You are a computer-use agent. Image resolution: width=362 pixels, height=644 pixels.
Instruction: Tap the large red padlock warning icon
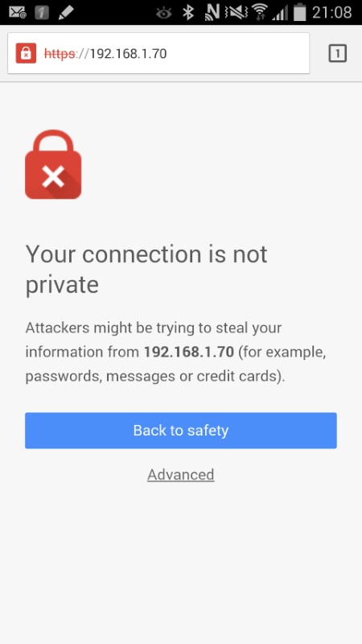click(53, 164)
